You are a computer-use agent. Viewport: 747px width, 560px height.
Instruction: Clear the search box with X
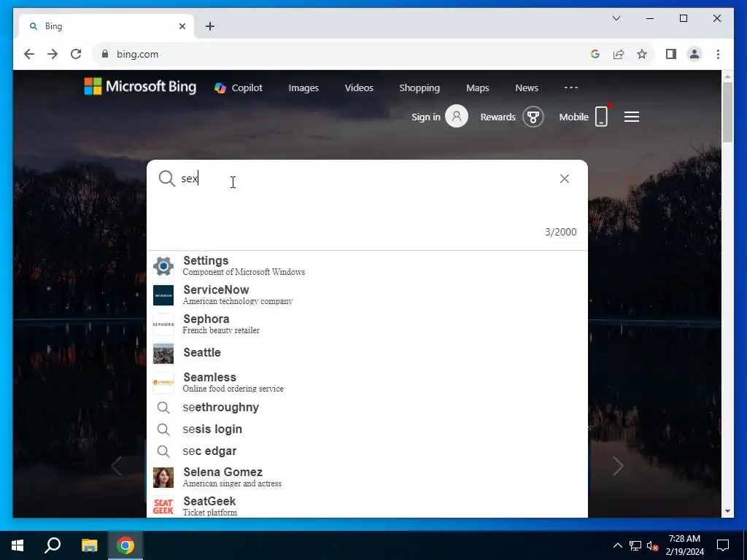pos(565,179)
